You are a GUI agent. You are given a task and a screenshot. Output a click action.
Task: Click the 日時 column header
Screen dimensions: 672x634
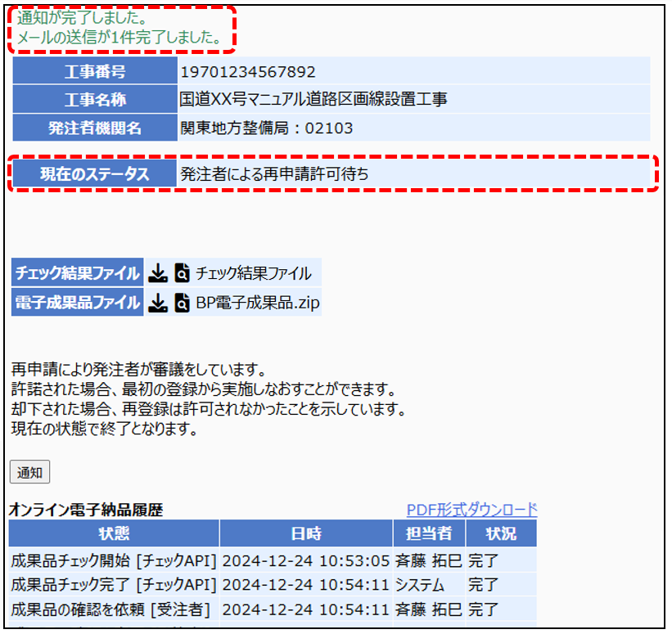pyautogui.click(x=306, y=533)
